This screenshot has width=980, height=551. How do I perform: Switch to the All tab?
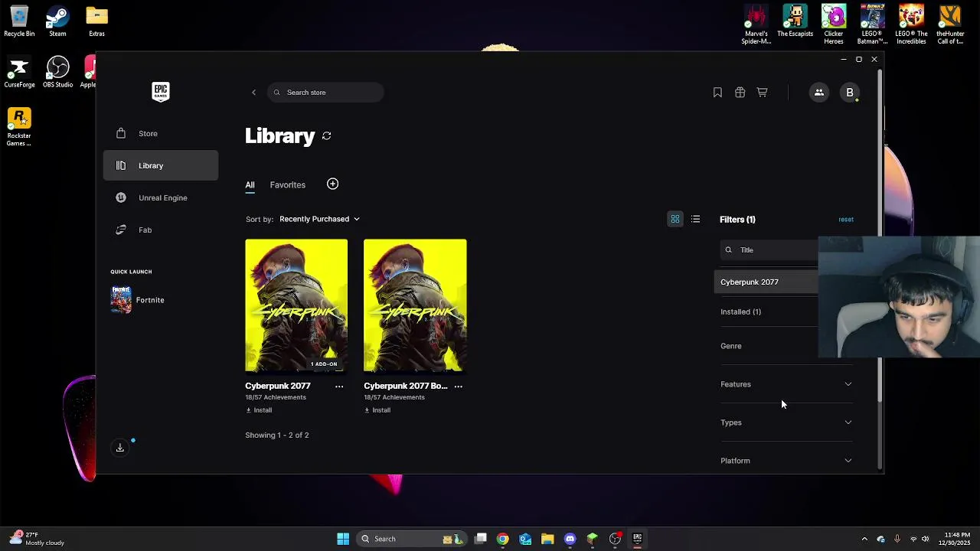point(250,184)
